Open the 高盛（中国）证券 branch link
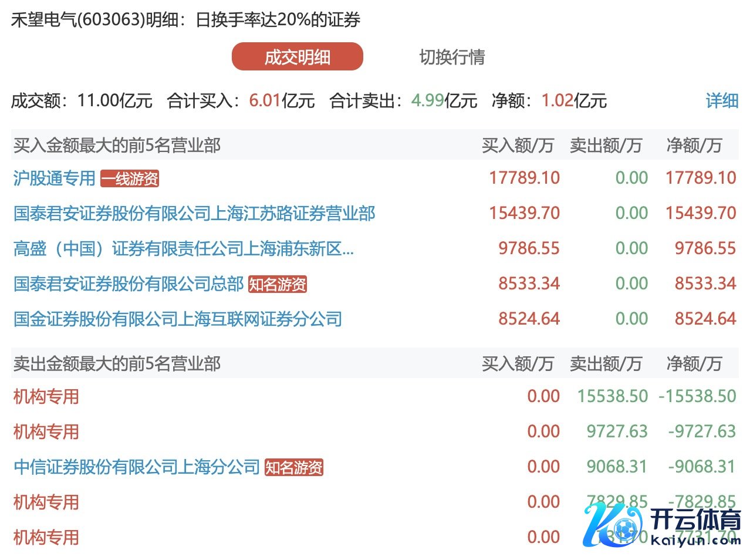Screen dimensions: 750x560 point(183,248)
